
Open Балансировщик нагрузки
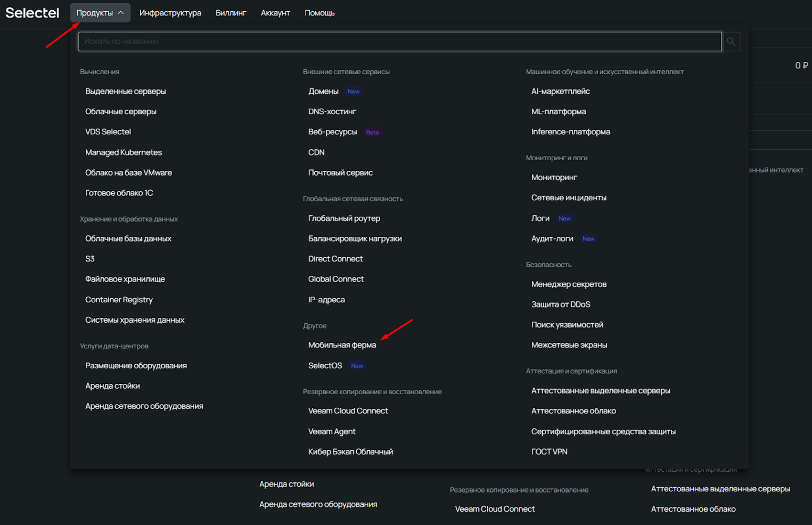pos(355,239)
